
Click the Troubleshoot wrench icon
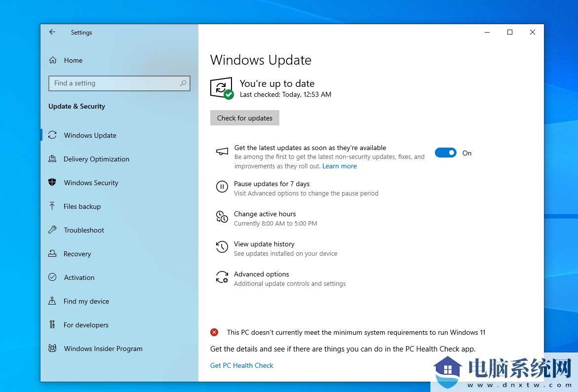tap(52, 230)
